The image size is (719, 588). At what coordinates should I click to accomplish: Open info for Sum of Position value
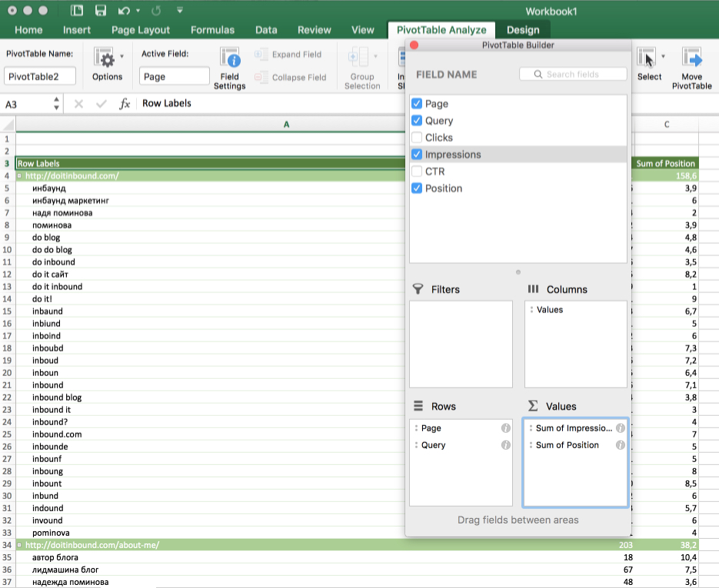pos(621,445)
